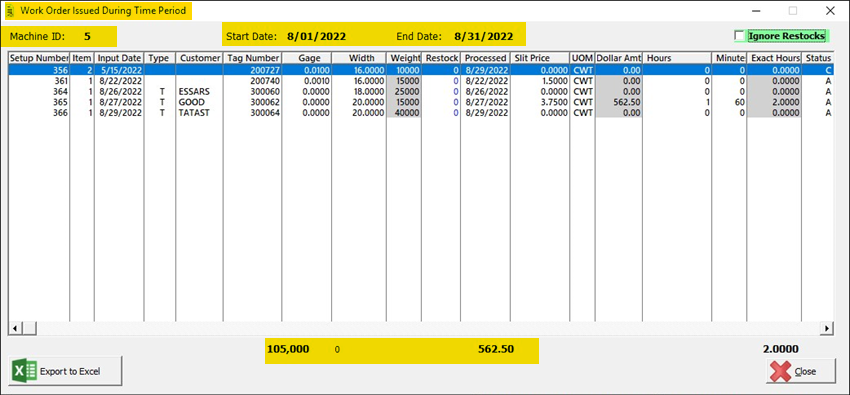
Task: Click tag number 200740
Action: click(x=253, y=81)
